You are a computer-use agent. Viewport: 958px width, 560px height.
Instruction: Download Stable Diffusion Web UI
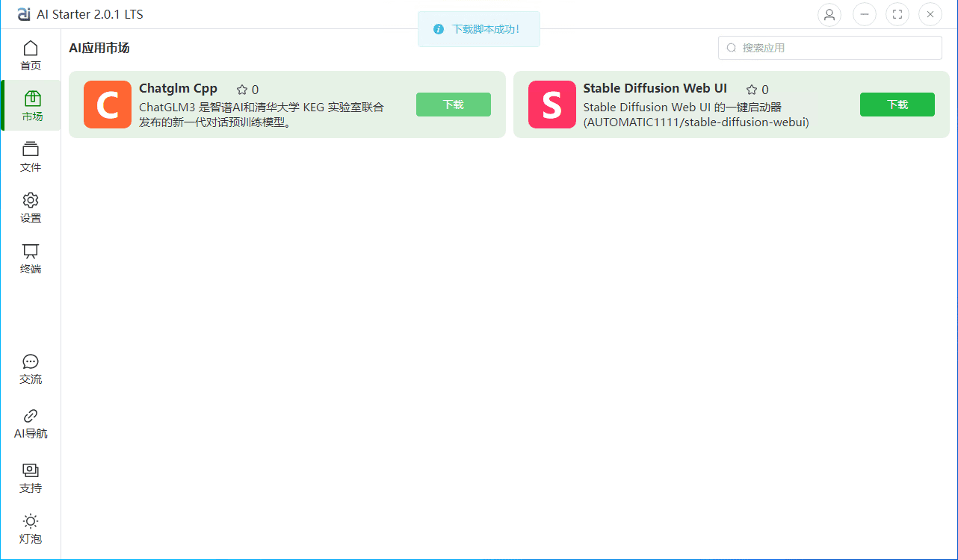(897, 105)
